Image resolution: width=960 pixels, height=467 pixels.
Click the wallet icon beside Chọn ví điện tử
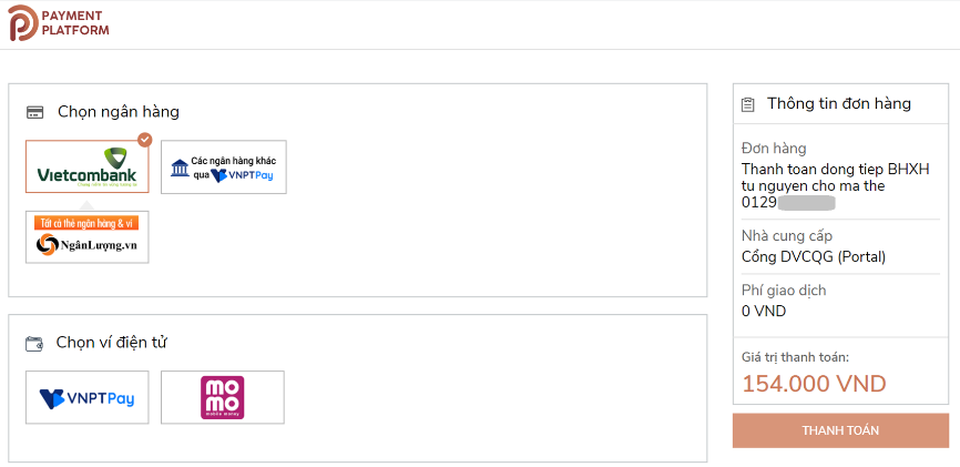(34, 343)
